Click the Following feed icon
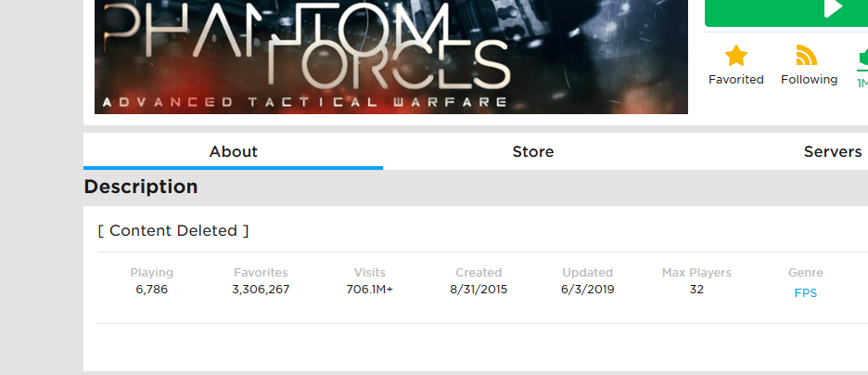868x375 pixels. [x=809, y=56]
